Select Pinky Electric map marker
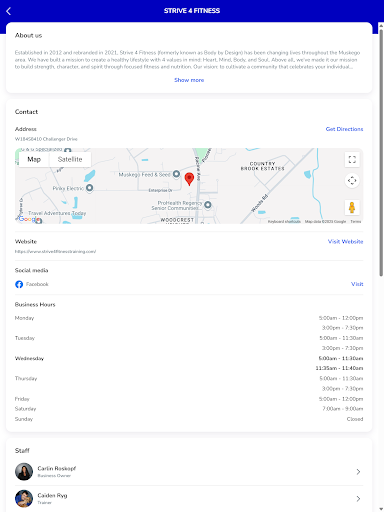The width and height of the screenshot is (384, 512). point(89,188)
